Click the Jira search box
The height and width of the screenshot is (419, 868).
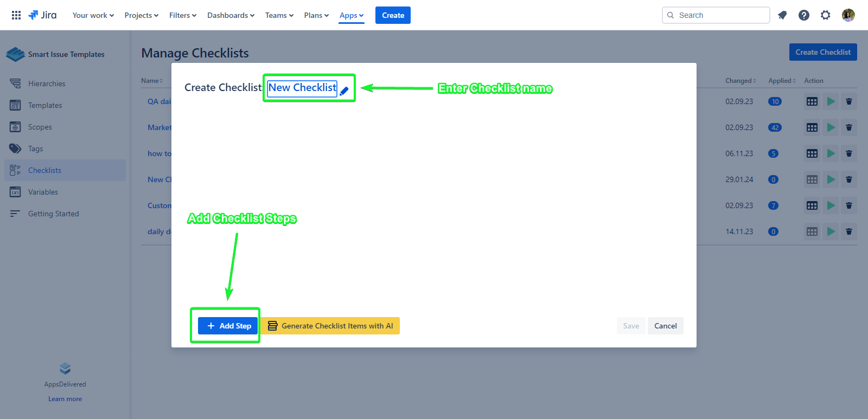[x=716, y=15]
